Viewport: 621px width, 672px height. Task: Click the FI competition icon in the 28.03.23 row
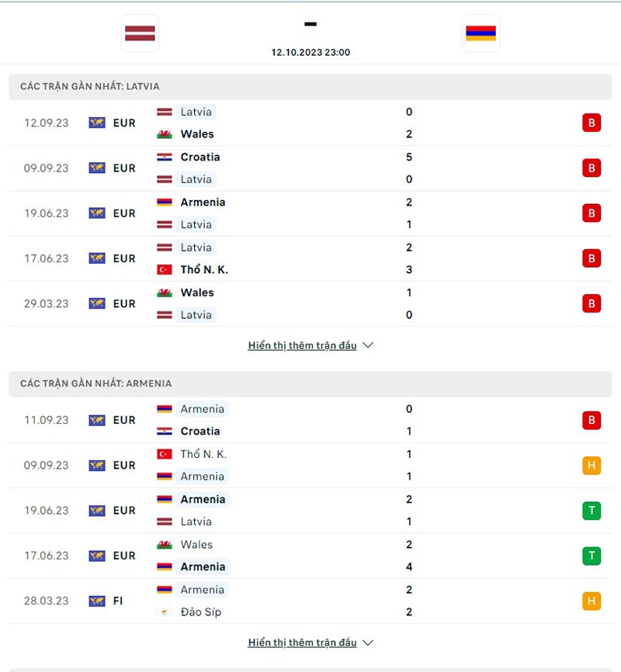pos(97,601)
